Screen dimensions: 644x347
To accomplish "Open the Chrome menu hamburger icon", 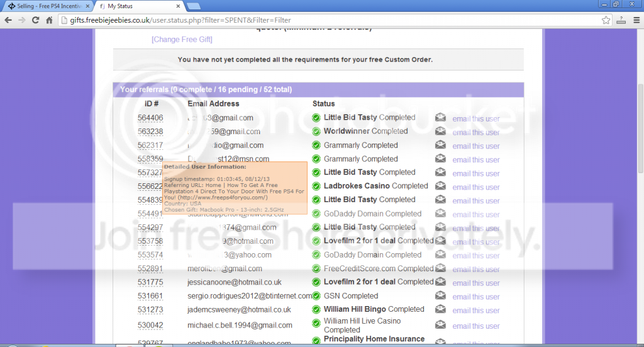I will (636, 20).
